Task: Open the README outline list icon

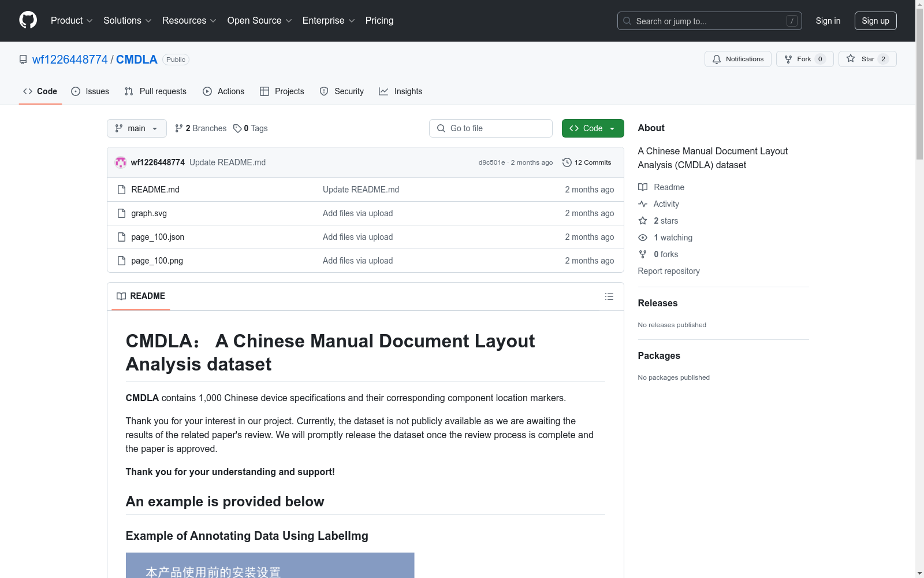Action: 609,297
